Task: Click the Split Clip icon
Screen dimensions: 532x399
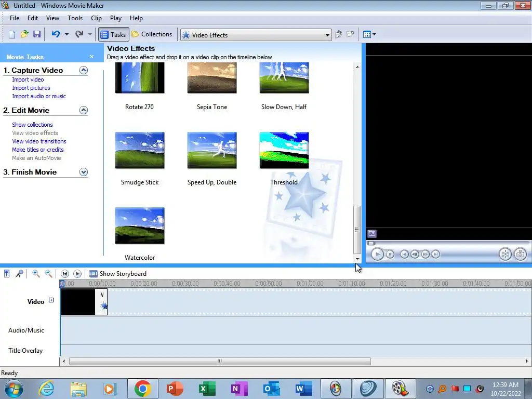Action: coord(505,254)
